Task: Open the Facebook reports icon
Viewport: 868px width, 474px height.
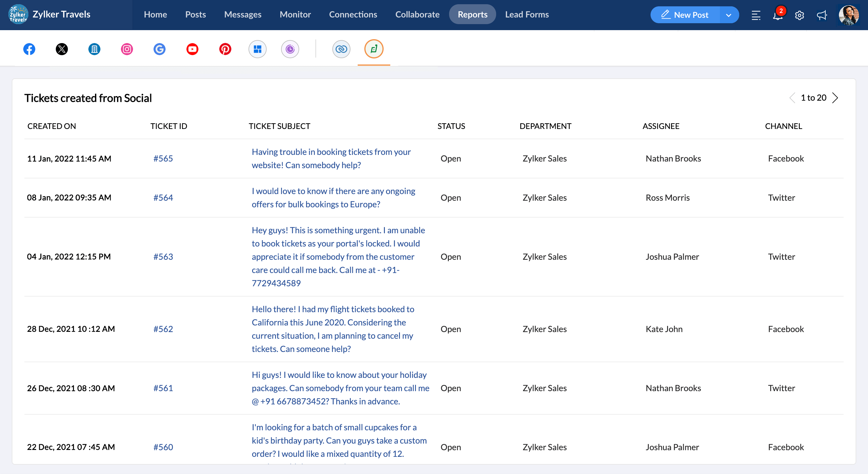Action: tap(29, 49)
